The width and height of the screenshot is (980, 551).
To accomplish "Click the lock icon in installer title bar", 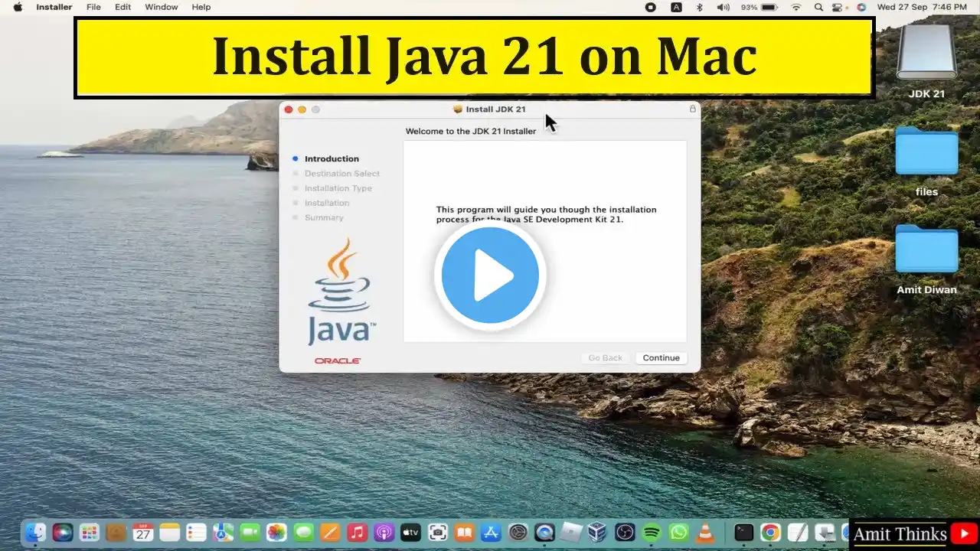I will click(x=693, y=109).
